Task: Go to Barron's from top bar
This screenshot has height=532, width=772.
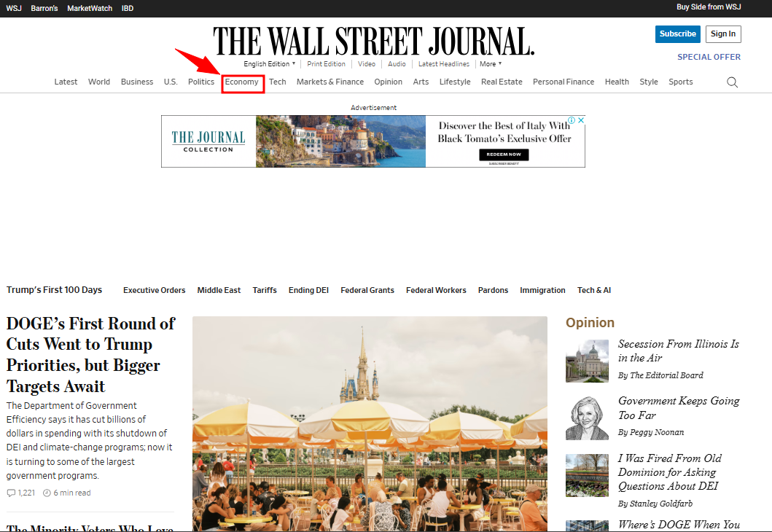Action: (44, 8)
